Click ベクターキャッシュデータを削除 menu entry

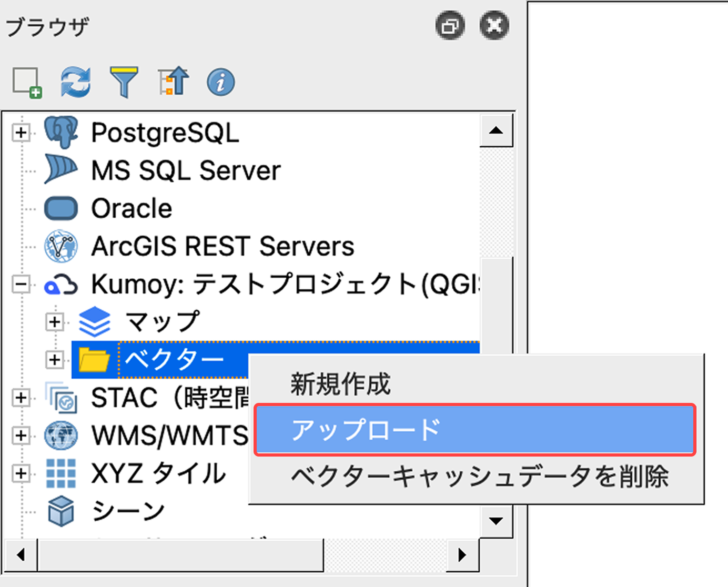click(479, 477)
